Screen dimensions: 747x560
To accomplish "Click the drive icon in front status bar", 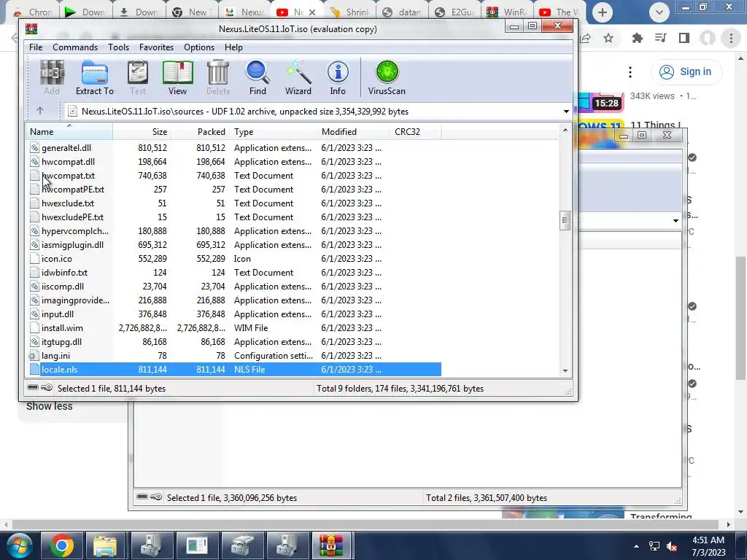I will coord(33,388).
